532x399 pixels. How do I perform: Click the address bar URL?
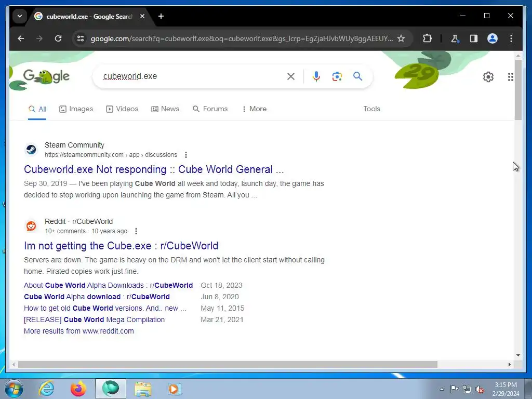(242, 38)
